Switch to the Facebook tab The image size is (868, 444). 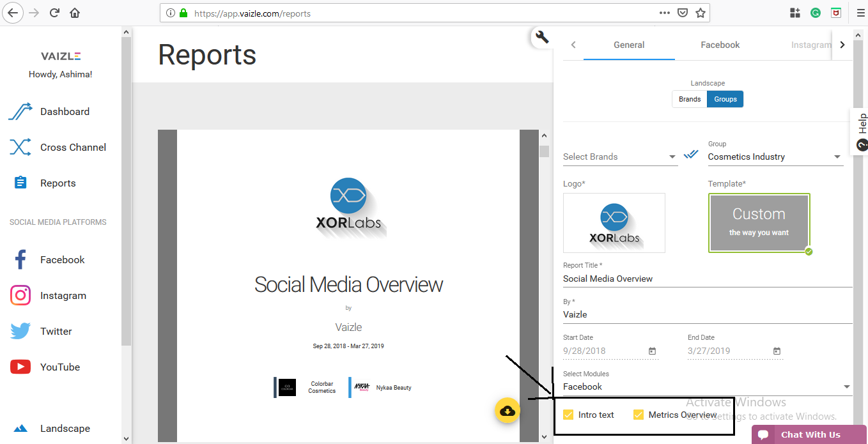click(x=720, y=45)
